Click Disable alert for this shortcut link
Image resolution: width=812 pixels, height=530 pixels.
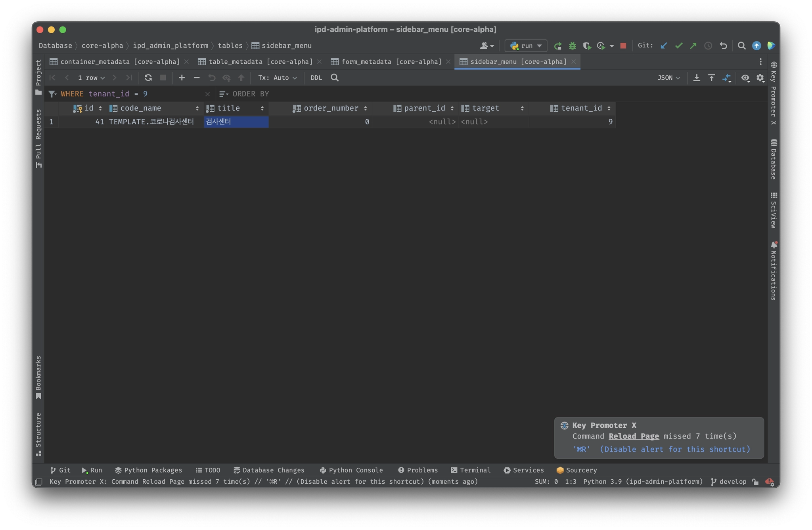pyautogui.click(x=675, y=449)
